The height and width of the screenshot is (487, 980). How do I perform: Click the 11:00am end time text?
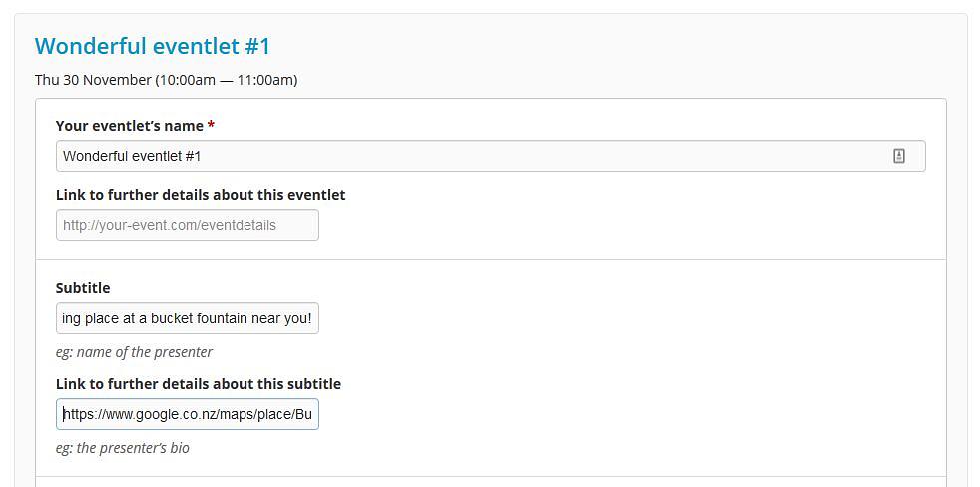click(264, 80)
